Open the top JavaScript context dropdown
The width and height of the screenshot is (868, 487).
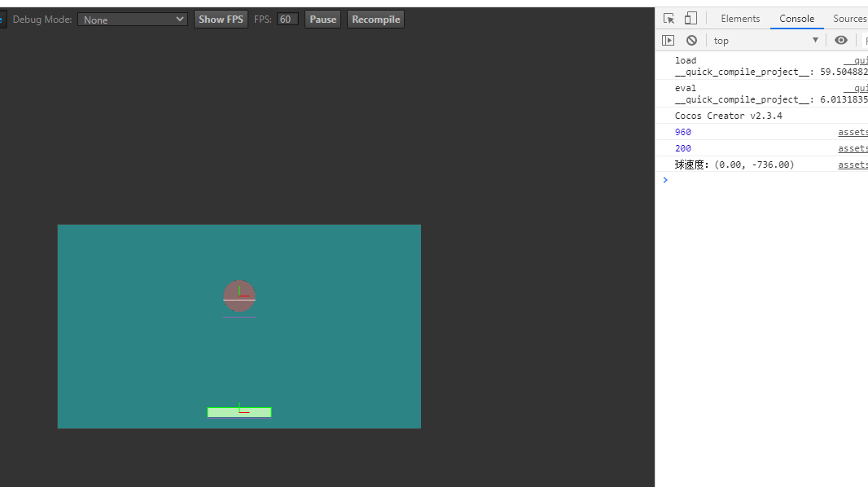[x=765, y=41]
